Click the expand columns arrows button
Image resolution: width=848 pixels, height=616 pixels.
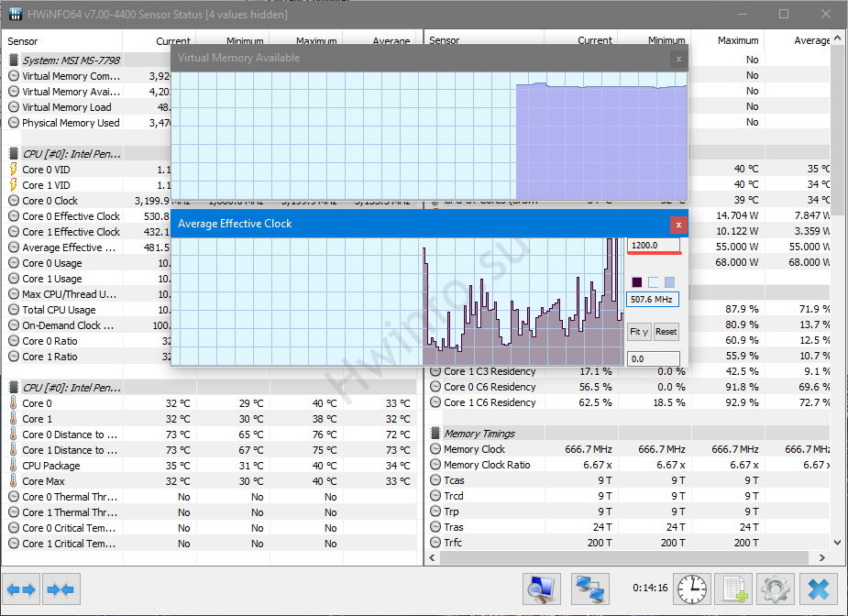click(x=21, y=589)
